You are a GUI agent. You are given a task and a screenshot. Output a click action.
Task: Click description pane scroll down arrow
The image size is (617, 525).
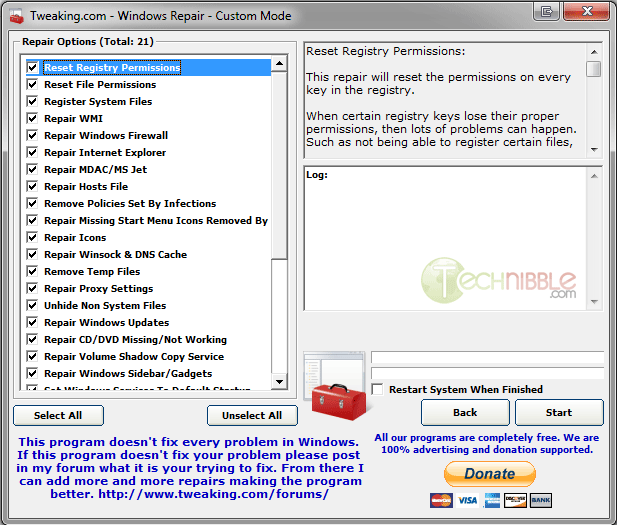[x=594, y=150]
